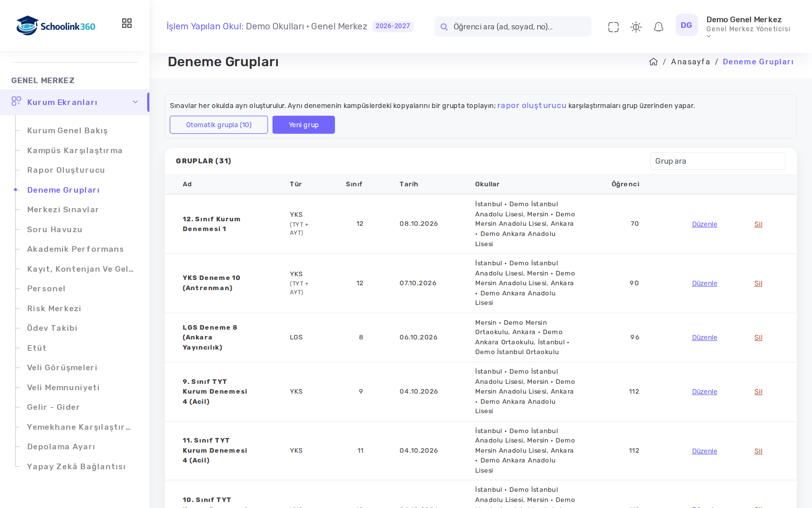Enter fullscreen with the frame icon
The height and width of the screenshot is (508, 812).
pyautogui.click(x=613, y=27)
